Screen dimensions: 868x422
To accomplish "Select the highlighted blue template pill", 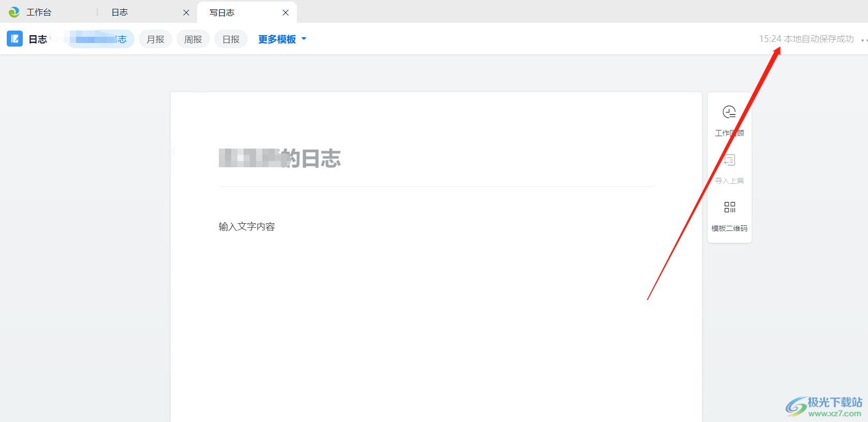I will [x=100, y=39].
